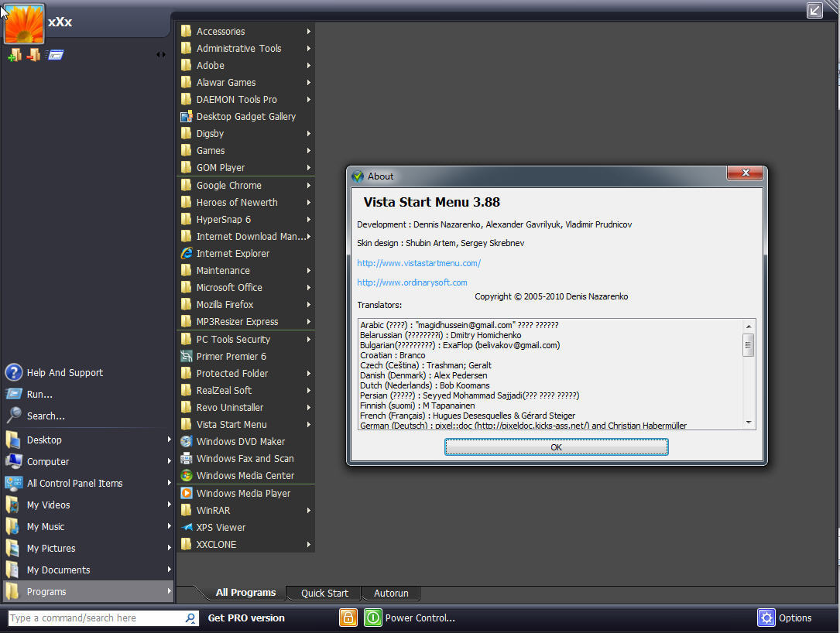Click the orange lock icon in bottom bar
This screenshot has width=840, height=633.
pyautogui.click(x=348, y=618)
